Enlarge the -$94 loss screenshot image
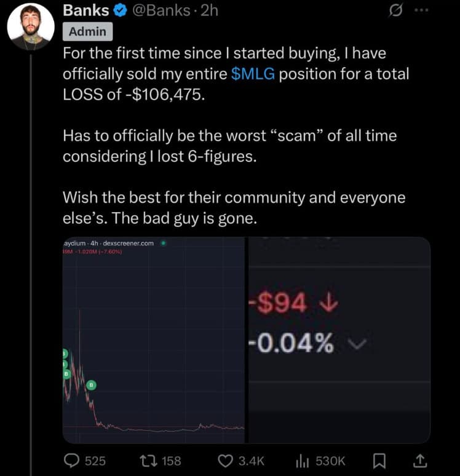This screenshot has height=476, width=460. [x=338, y=339]
